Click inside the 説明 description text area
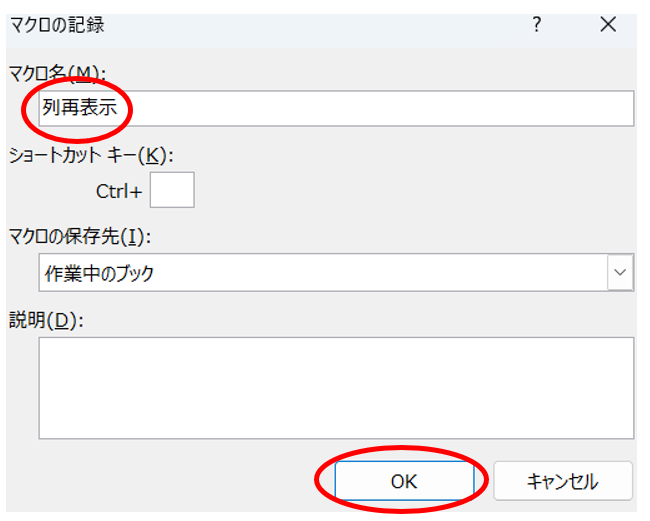The height and width of the screenshot is (521, 650). pyautogui.click(x=336, y=387)
